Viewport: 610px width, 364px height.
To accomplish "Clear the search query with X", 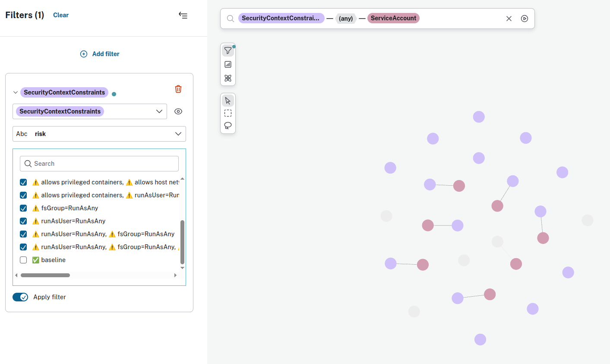I will (509, 19).
